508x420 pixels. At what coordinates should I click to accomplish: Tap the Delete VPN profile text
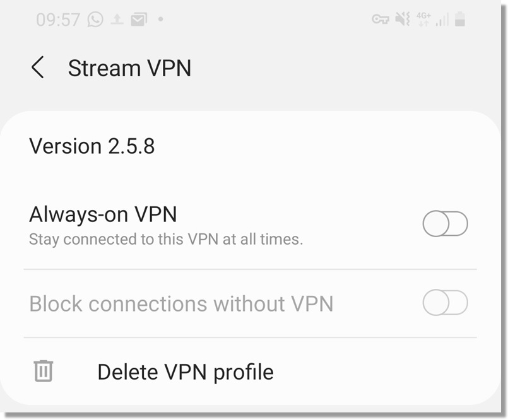(186, 371)
